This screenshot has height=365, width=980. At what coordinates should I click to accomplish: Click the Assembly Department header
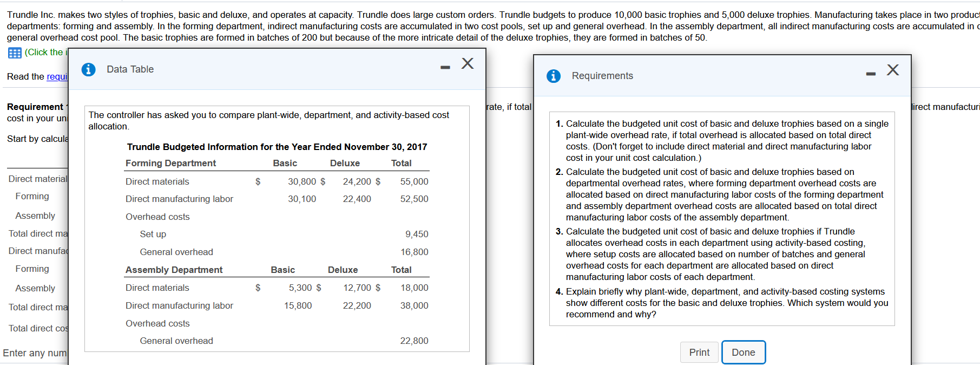tap(174, 270)
